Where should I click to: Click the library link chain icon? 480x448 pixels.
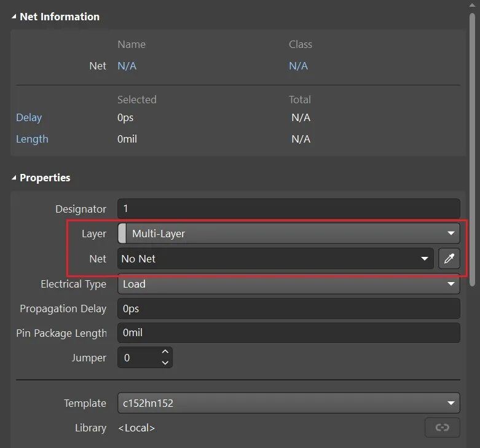tap(442, 428)
